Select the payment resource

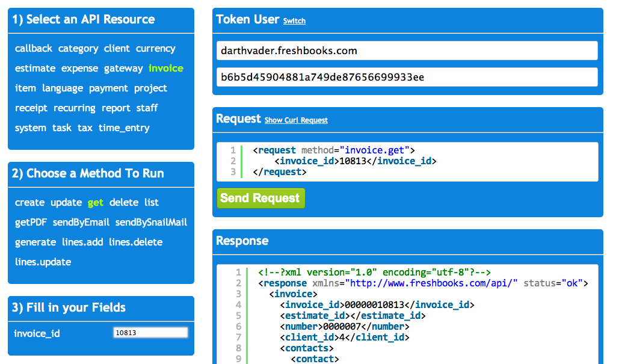(x=108, y=88)
